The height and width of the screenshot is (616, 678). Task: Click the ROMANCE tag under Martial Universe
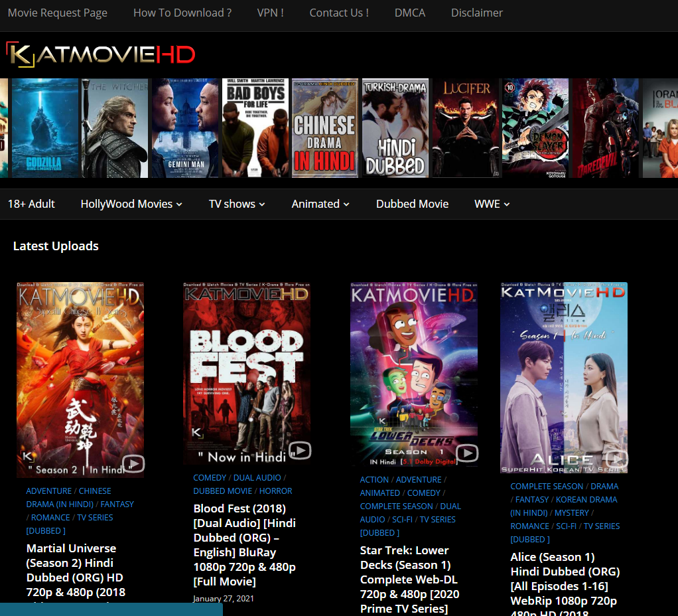point(50,517)
